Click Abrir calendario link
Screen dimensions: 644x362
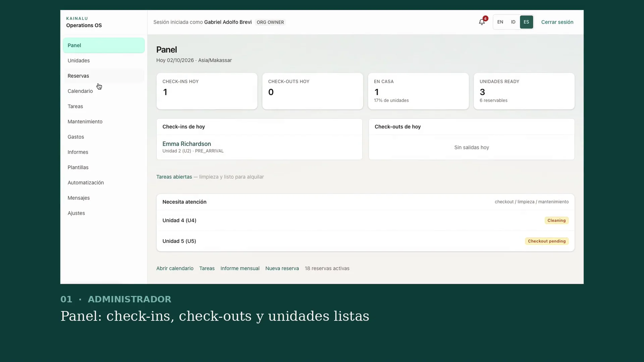point(175,268)
